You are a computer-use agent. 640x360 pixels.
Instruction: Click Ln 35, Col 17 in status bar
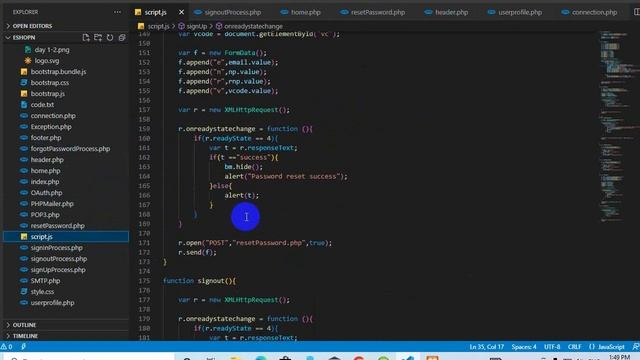[x=486, y=347]
